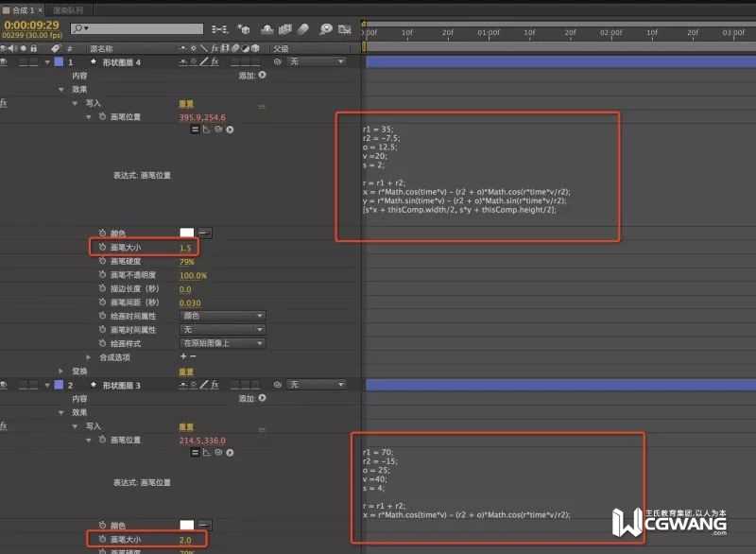Image resolution: width=756 pixels, height=554 pixels.
Task: Click the 重置 reset link for layer 1 写入
Action: click(186, 104)
